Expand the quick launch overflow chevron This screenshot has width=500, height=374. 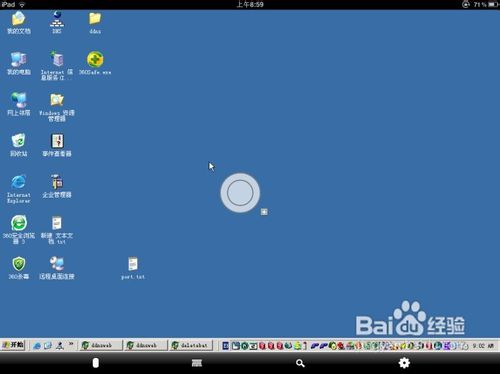tap(71, 344)
